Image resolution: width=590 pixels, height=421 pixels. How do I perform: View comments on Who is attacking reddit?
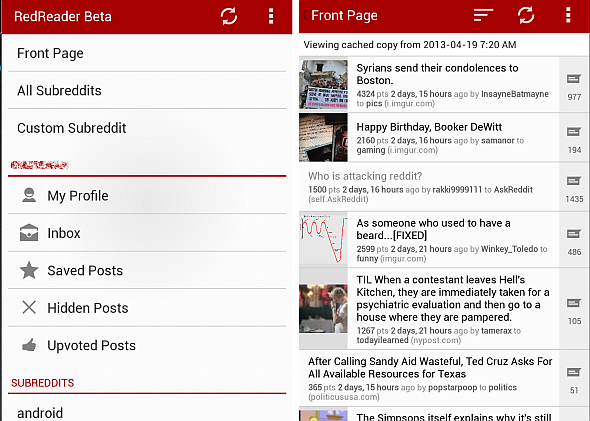574,187
